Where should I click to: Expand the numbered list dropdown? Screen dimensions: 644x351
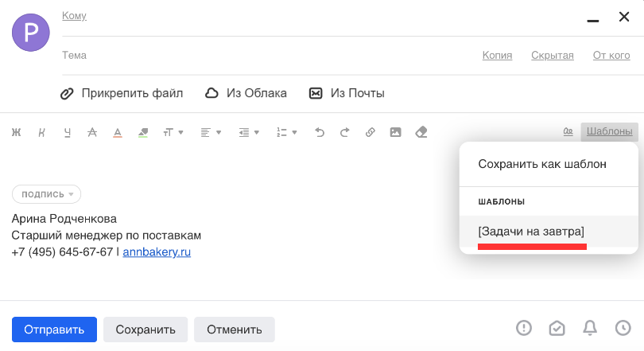coord(285,133)
